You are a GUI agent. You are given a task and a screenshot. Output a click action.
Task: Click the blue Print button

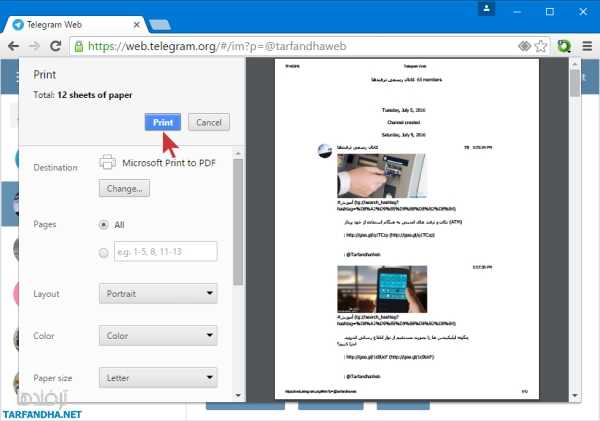[x=163, y=122]
